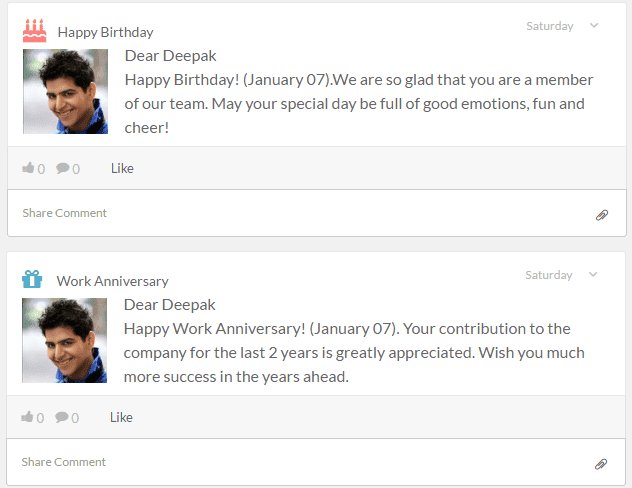Click the Work Anniversary gift icon
The image size is (632, 488).
pos(32,279)
